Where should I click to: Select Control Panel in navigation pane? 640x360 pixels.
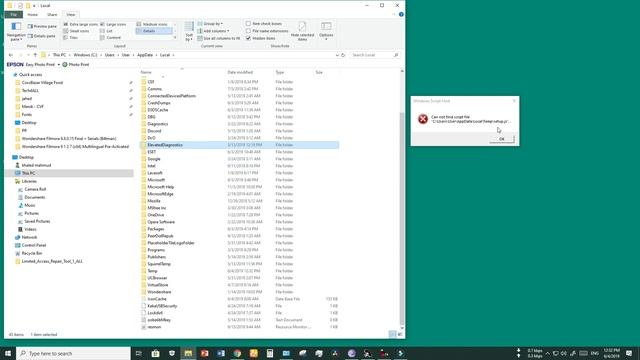coord(34,245)
